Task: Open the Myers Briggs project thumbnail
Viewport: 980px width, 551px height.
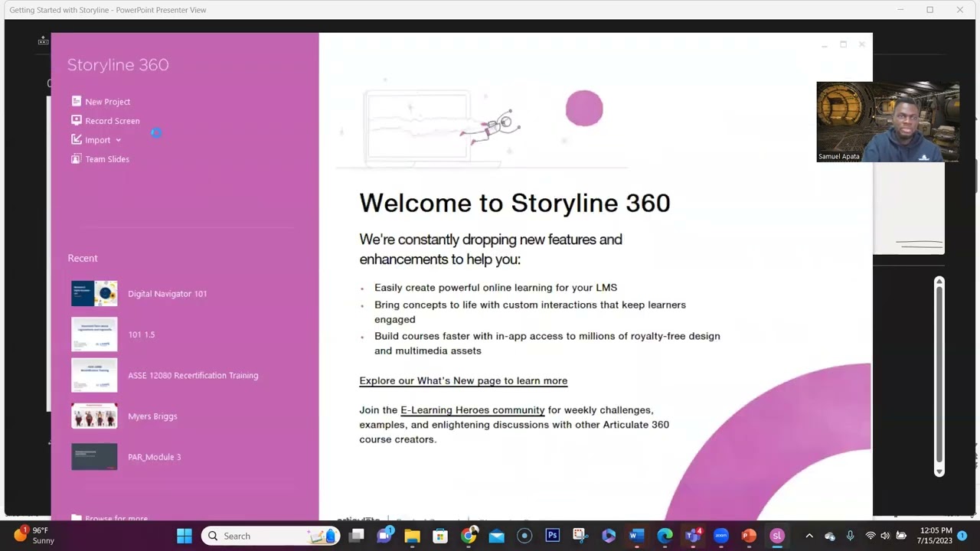Action: coord(94,416)
